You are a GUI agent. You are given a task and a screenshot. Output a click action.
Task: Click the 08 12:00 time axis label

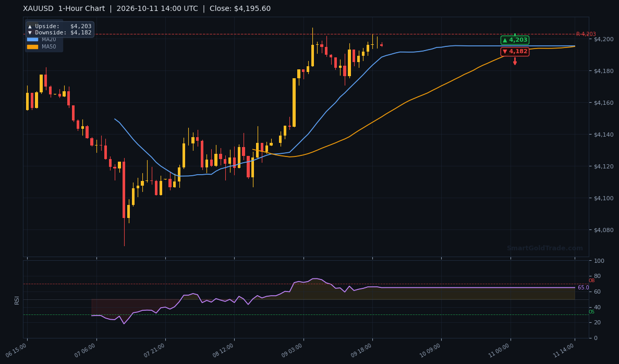pyautogui.click(x=223, y=350)
